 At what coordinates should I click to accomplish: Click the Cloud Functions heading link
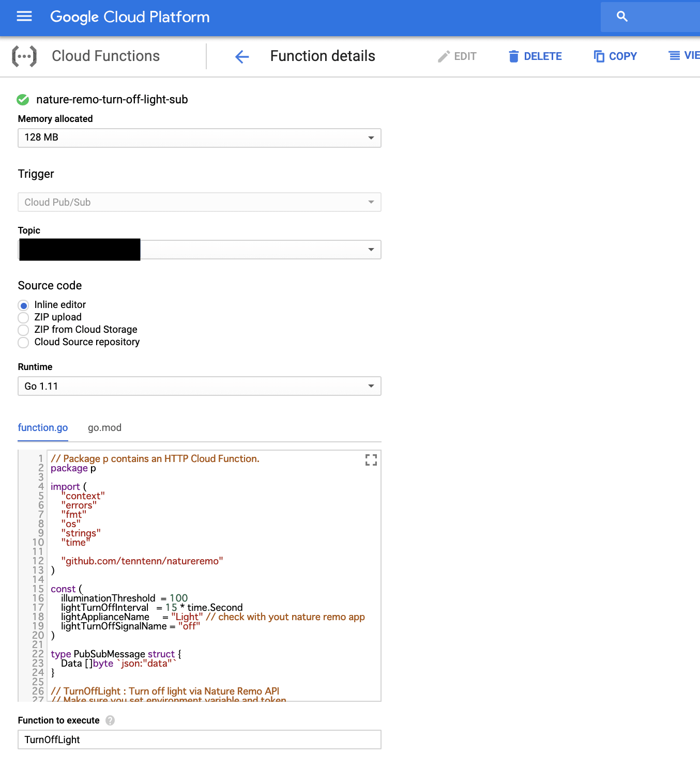tap(106, 56)
